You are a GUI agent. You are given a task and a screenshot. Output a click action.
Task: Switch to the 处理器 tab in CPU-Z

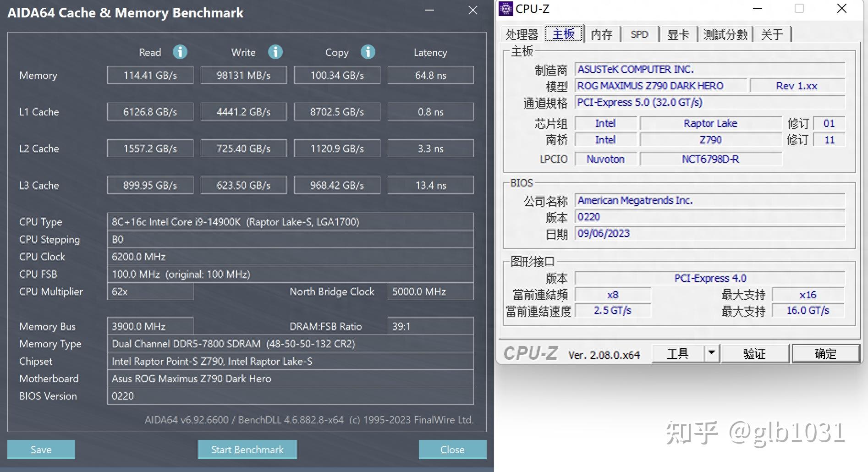pos(522,34)
